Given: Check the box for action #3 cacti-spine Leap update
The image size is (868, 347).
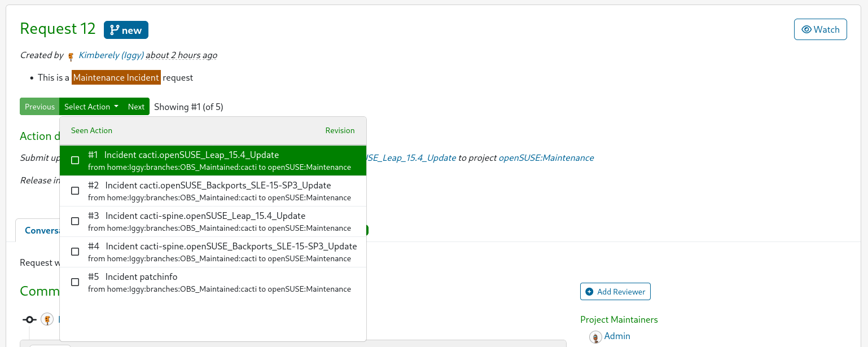Looking at the screenshot, I should 75,221.
